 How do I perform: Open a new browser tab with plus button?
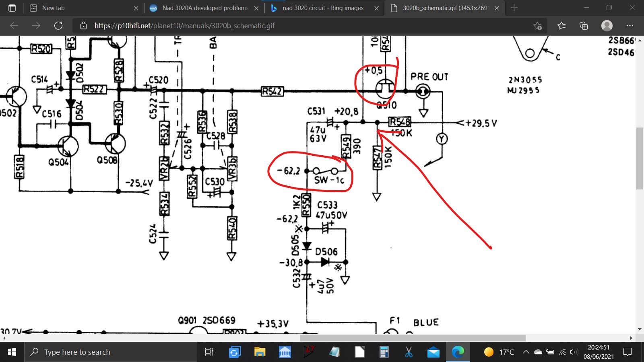click(x=514, y=8)
